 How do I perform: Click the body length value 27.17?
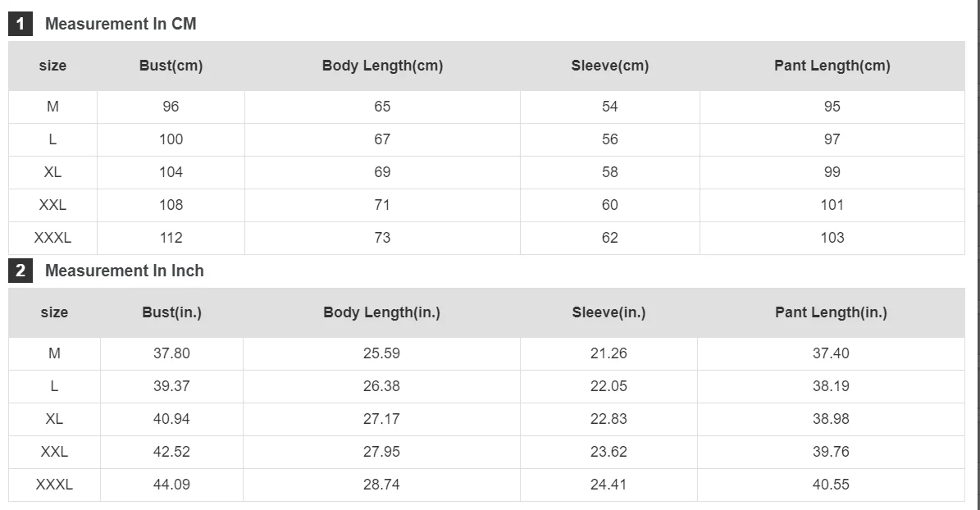tap(381, 419)
